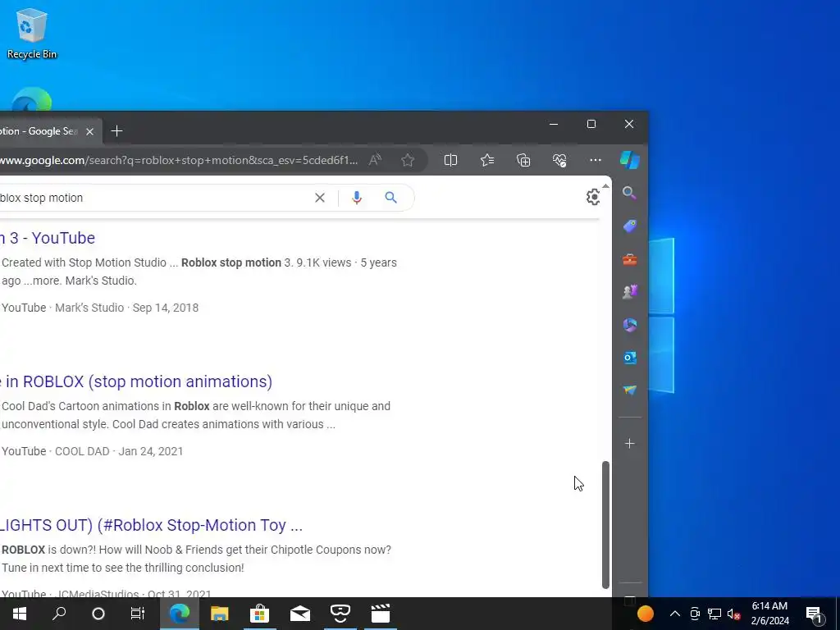Image resolution: width=840 pixels, height=630 pixels.
Task: Open clock showing 6:14 AM
Action: tap(769, 614)
